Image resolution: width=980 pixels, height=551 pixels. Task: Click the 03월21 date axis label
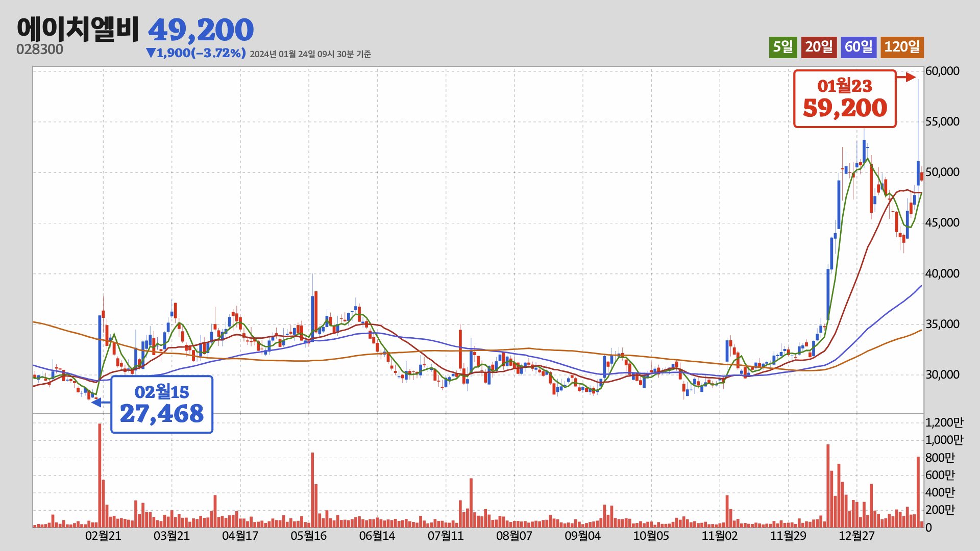point(171,536)
